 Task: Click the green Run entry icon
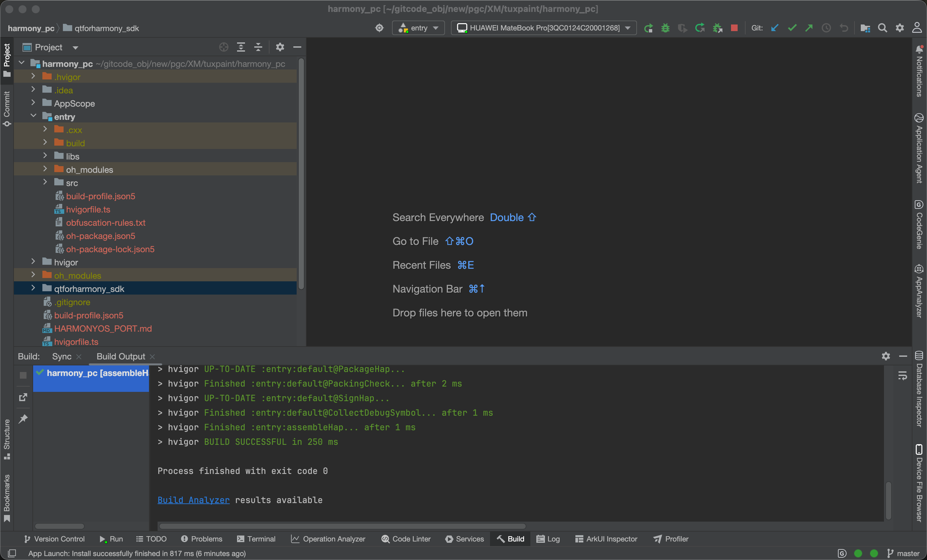coord(648,28)
